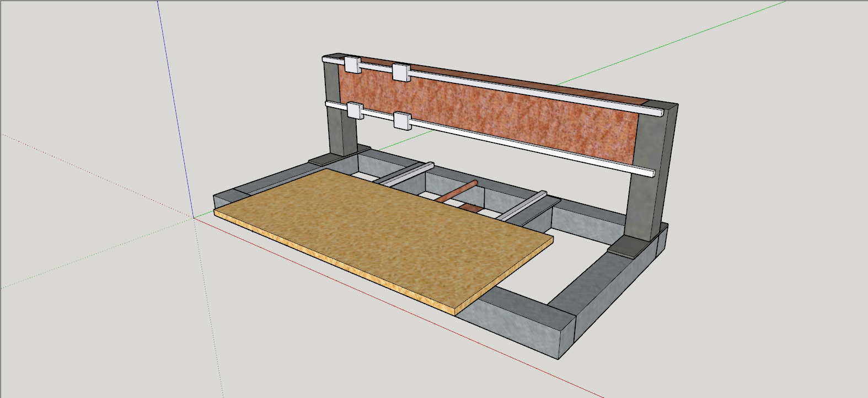Click the leftmost white block on lower rail
The height and width of the screenshot is (398, 868).
point(355,110)
